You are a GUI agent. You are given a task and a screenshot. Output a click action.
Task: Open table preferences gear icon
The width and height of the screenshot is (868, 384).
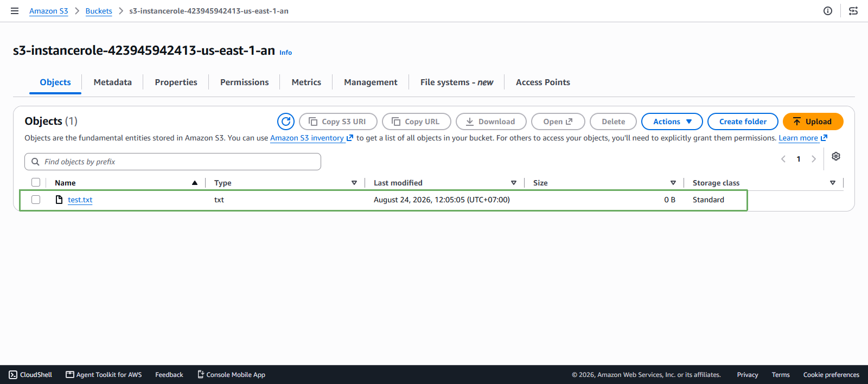tap(836, 156)
